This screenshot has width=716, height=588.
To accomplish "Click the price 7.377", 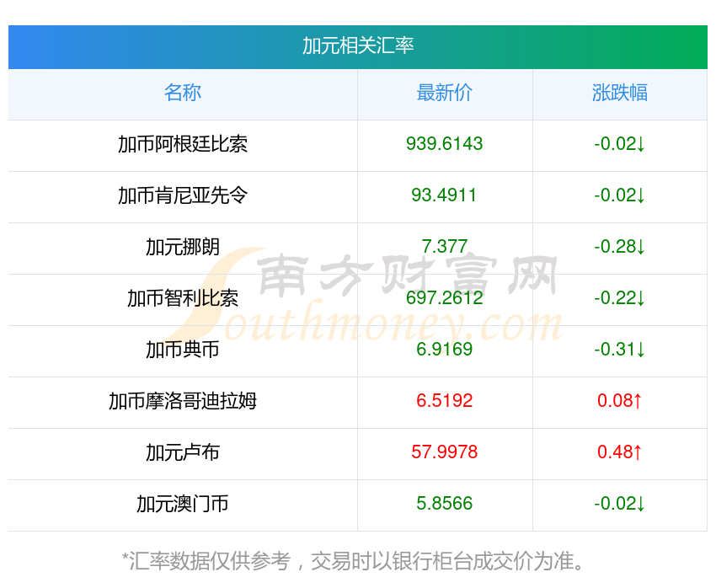I will [x=444, y=247].
